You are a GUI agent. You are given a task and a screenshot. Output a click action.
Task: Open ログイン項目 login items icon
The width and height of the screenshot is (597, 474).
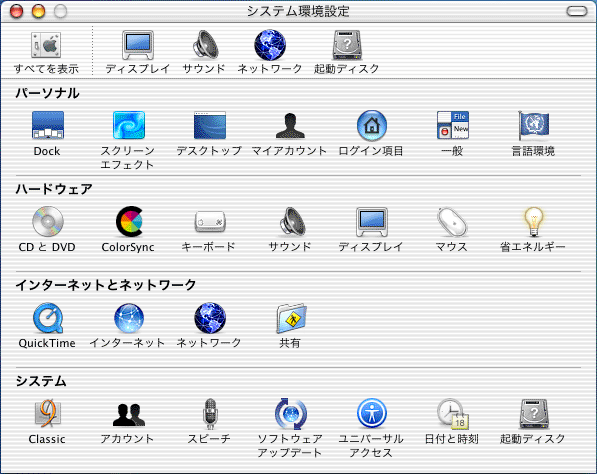[x=372, y=125]
